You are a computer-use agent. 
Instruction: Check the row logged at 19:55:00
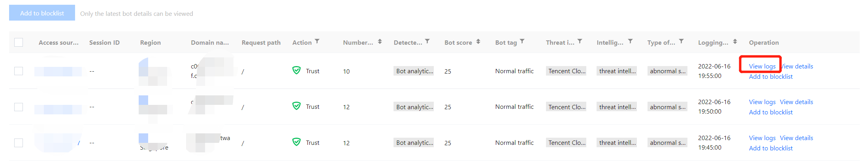click(19, 71)
